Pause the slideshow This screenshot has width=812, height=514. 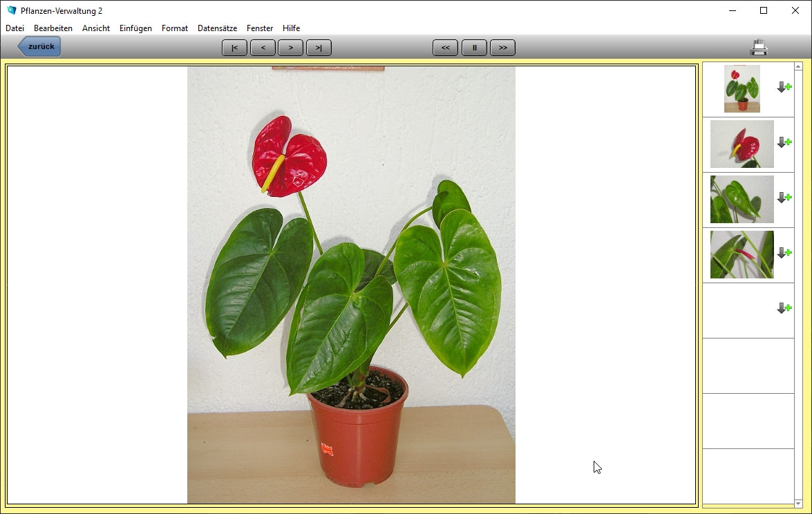pyautogui.click(x=474, y=48)
